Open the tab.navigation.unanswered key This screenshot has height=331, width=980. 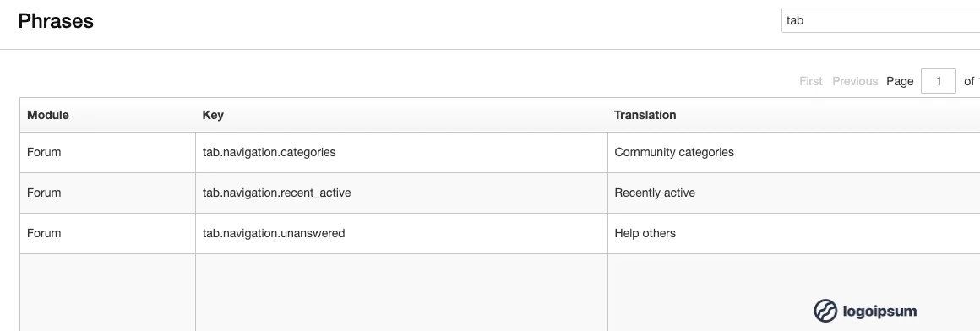[x=274, y=234]
